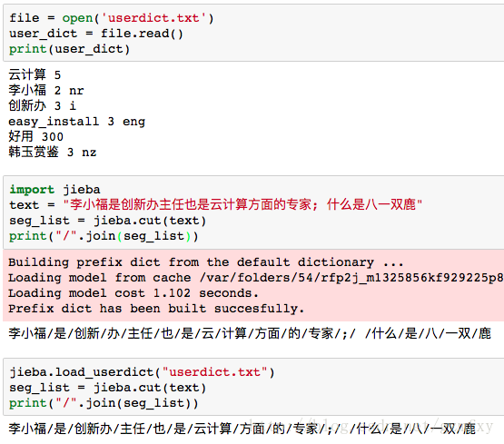Click the Loading model cost 1.102 seconds line
This screenshot has width=504, height=444.
pyautogui.click(x=133, y=293)
